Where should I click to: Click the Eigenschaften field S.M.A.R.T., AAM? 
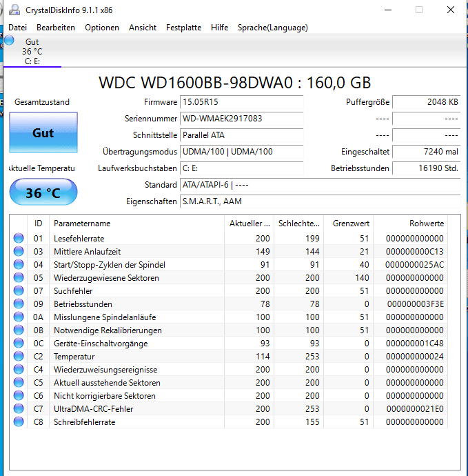(321, 201)
